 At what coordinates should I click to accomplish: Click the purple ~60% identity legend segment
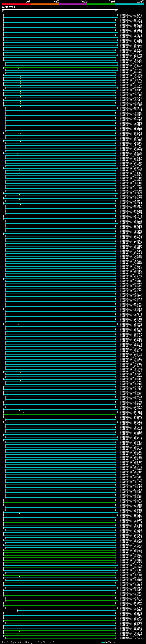tap(73, 4)
